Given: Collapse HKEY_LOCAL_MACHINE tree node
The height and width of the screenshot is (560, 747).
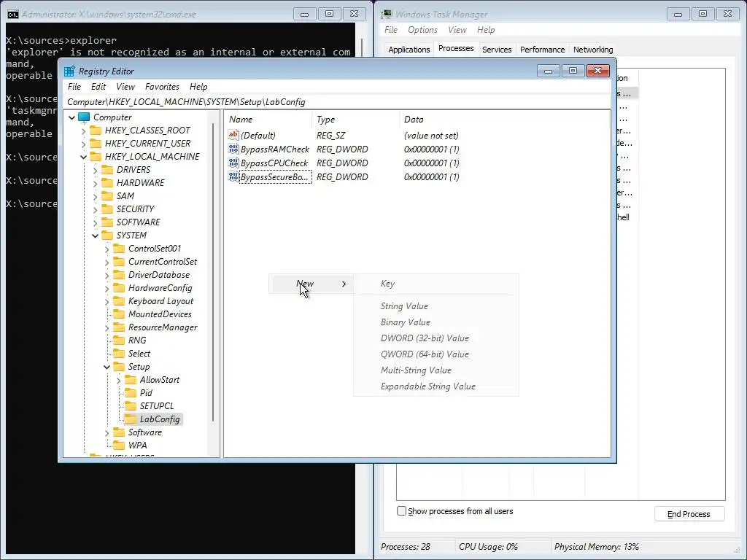Looking at the screenshot, I should [x=84, y=157].
